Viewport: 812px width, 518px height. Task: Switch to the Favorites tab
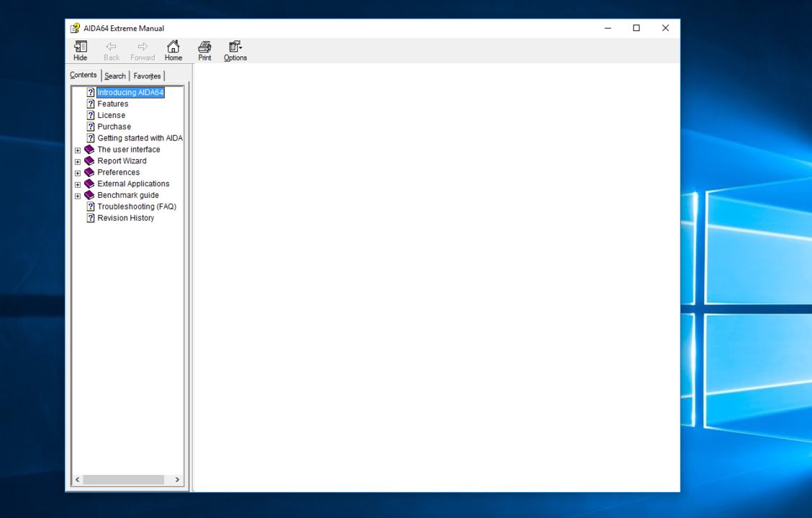tap(147, 76)
